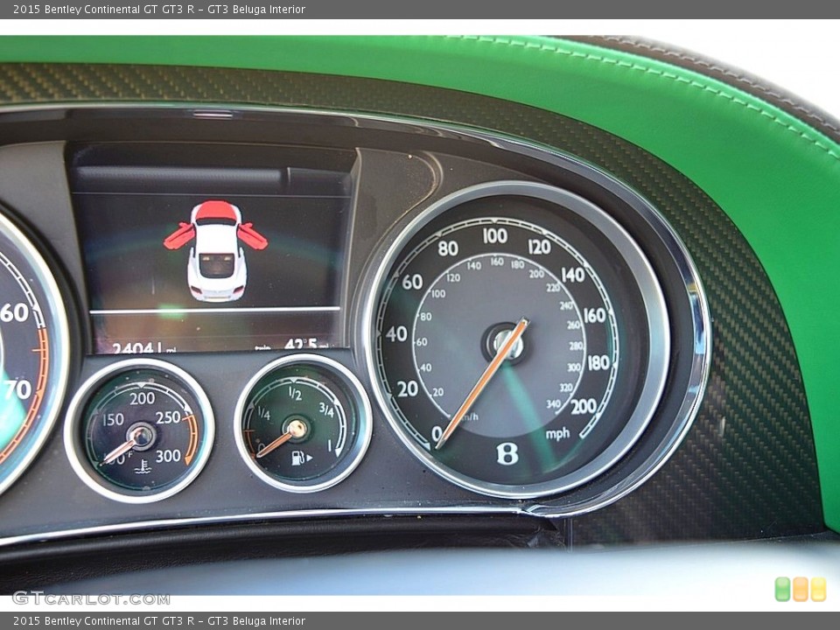
Task: Click the outer-ring '100' mph number
Action: tap(494, 235)
